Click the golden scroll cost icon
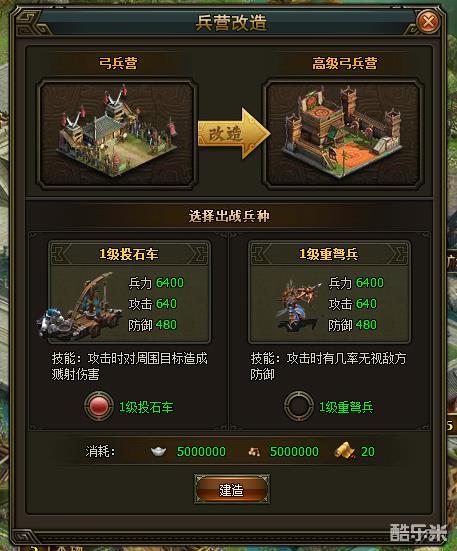This screenshot has width=457, height=551. point(345,450)
